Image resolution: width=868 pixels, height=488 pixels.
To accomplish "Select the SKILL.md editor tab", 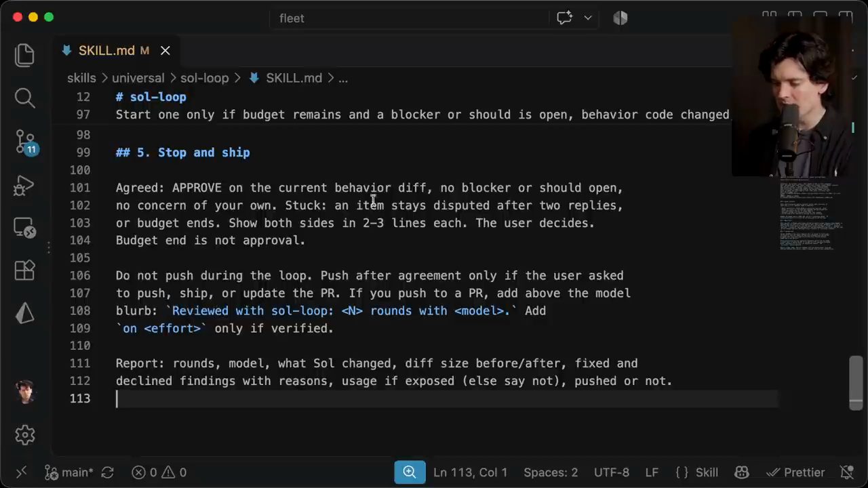I will coord(106,51).
